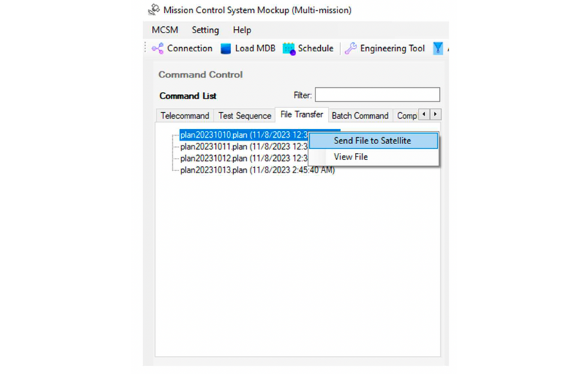Switch to the Telecommand tab
Image resolution: width=588 pixels, height=374 pixels.
tap(185, 116)
